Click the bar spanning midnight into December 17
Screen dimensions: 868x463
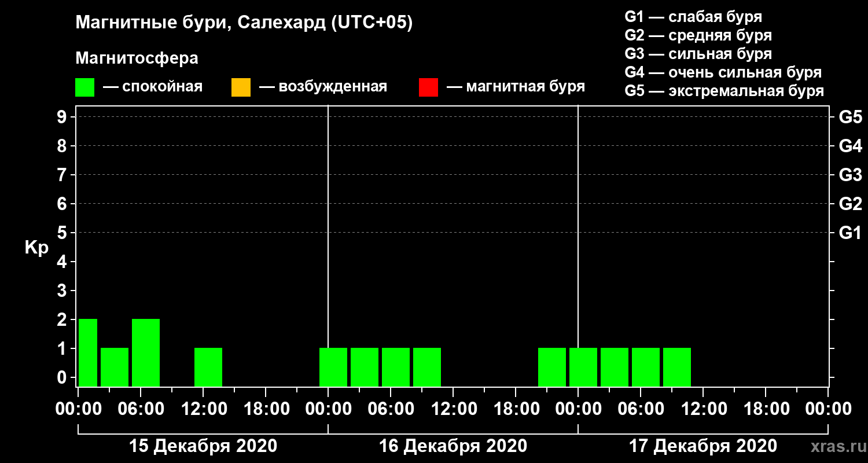tap(583, 367)
